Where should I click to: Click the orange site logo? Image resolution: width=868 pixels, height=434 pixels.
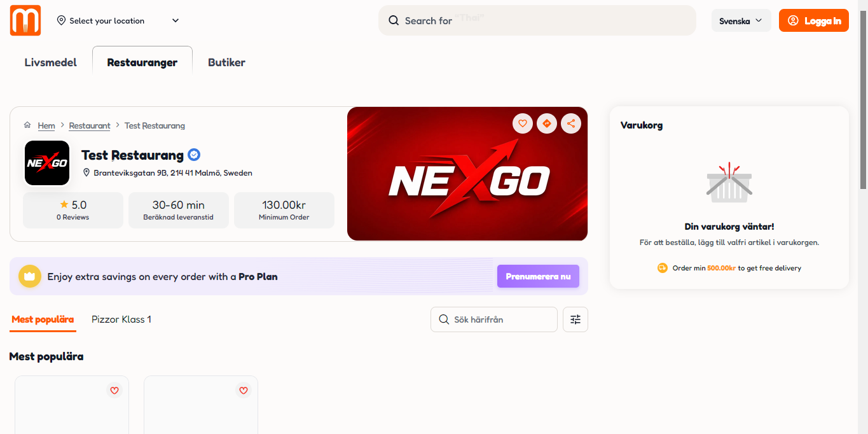point(25,20)
